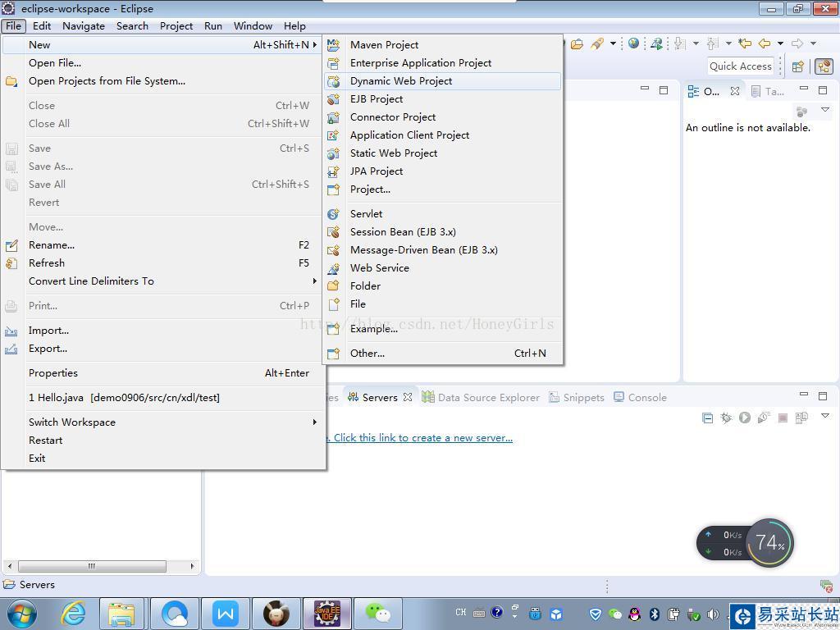Open the Previous Annotation dropdown arrow
This screenshot has height=630, width=840.
[728, 43]
